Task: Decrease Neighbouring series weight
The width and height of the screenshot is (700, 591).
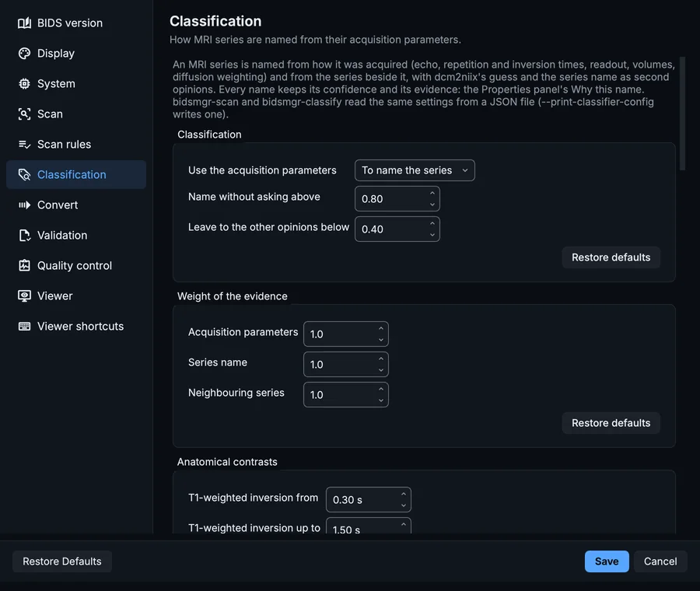Action: point(381,400)
